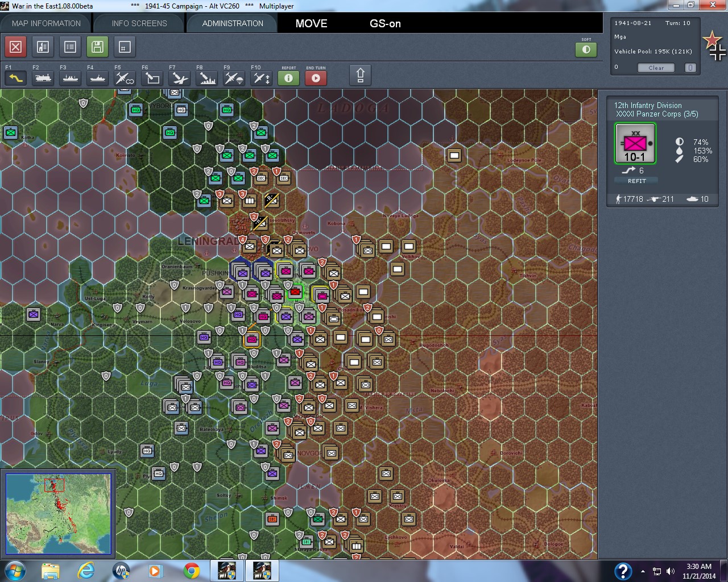
Task: Toggle the hex grid display icon
Action: click(x=125, y=47)
